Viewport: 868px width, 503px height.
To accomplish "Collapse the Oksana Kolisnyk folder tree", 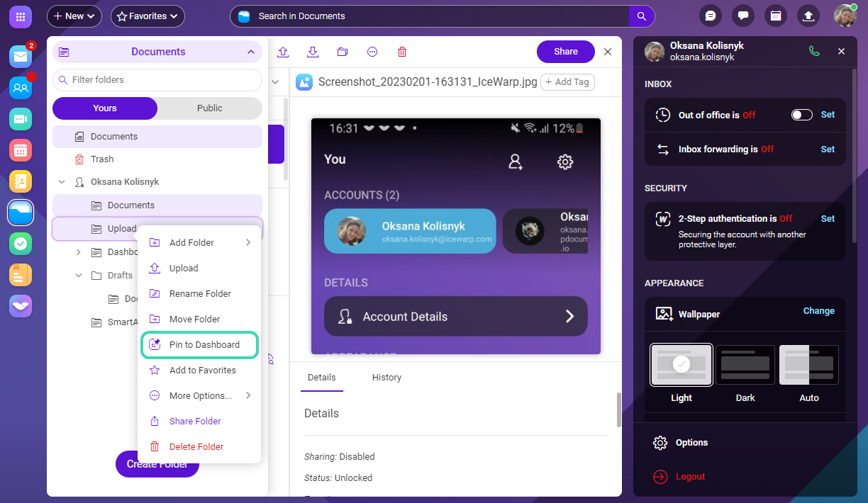I will (62, 182).
